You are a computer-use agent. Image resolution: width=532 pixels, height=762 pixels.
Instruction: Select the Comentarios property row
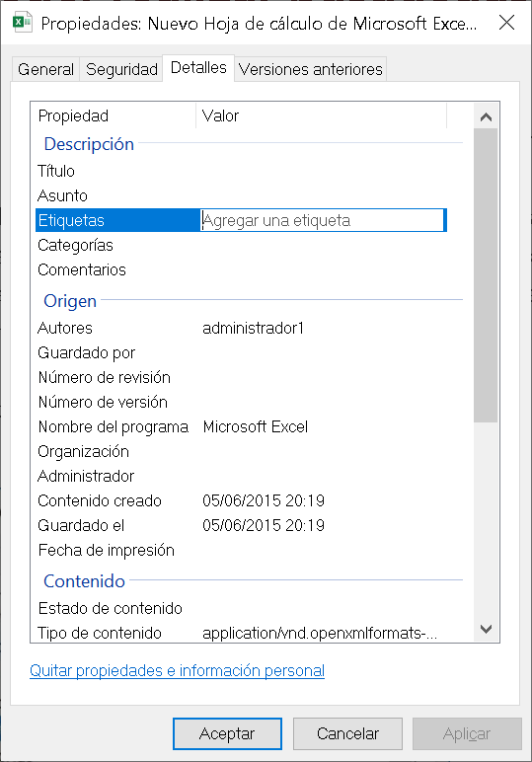242,269
